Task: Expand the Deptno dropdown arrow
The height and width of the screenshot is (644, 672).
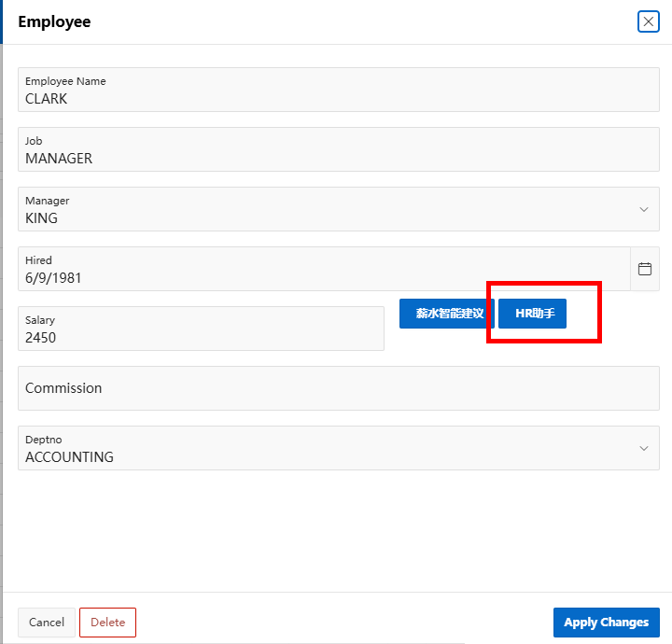Action: (x=644, y=448)
